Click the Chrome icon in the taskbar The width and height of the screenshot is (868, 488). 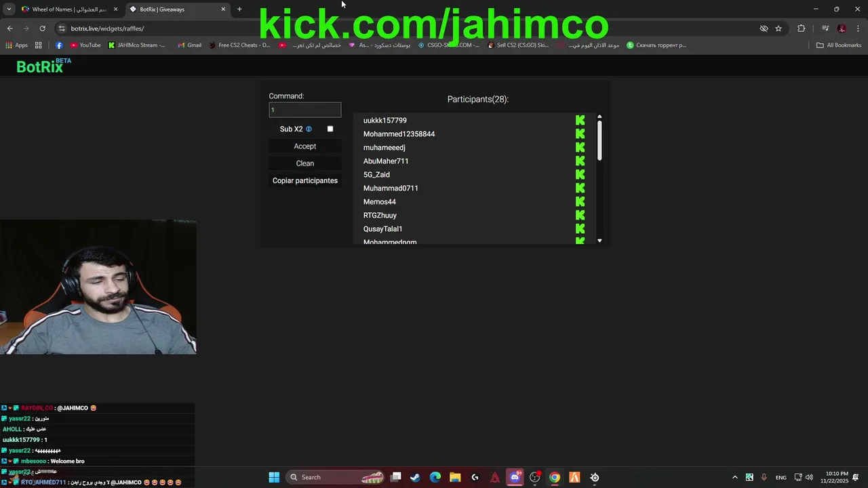pos(555,477)
